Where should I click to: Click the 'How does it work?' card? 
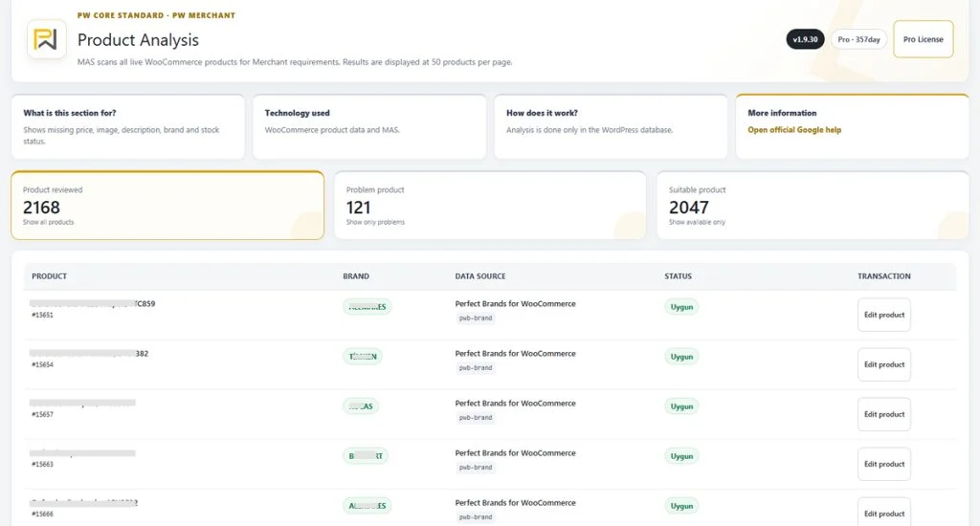pyautogui.click(x=611, y=127)
